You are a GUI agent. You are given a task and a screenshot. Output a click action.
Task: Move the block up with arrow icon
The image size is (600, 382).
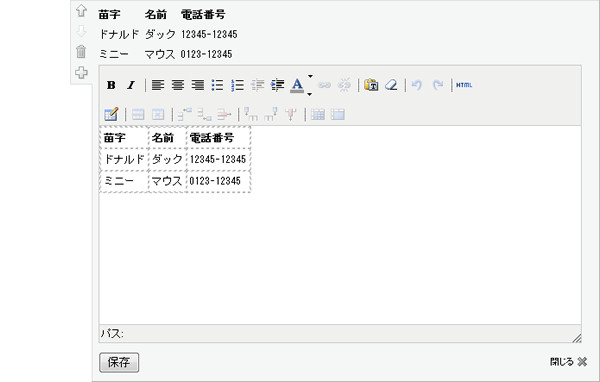[81, 11]
